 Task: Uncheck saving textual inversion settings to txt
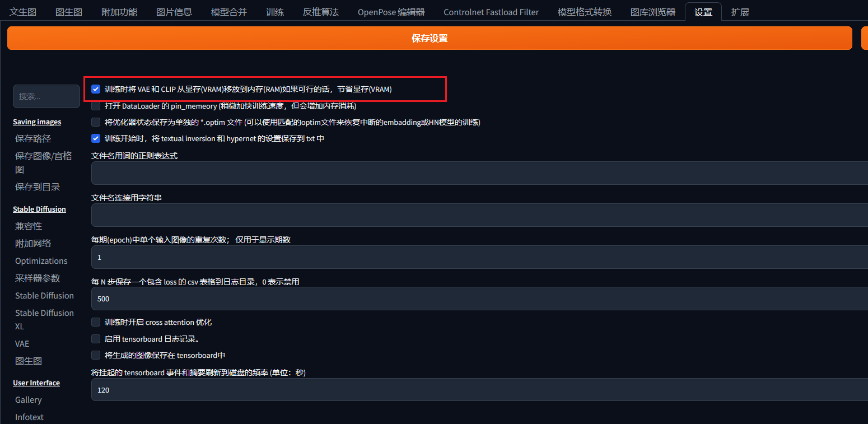pos(96,138)
